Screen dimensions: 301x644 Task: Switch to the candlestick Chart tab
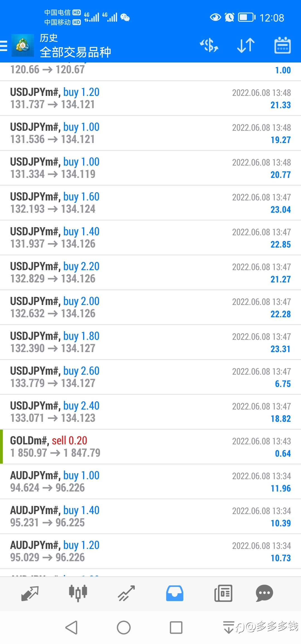tap(78, 593)
